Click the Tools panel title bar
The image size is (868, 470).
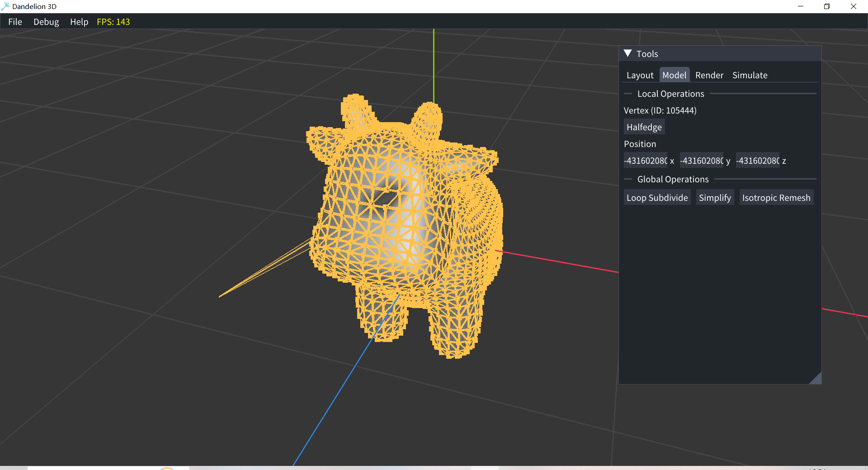coord(723,53)
